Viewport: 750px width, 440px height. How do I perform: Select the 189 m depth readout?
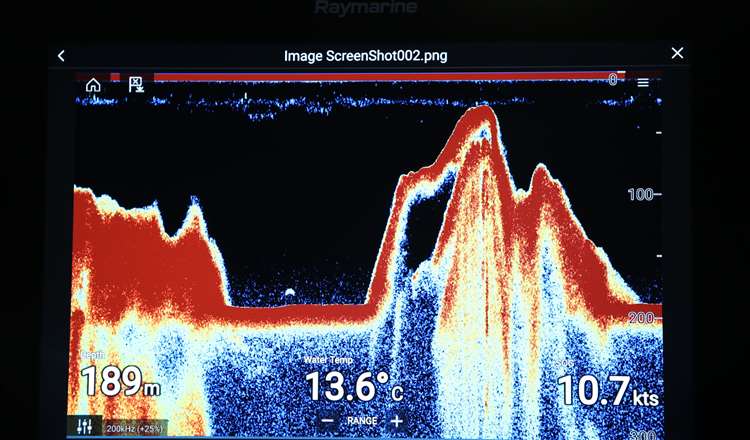click(x=120, y=381)
